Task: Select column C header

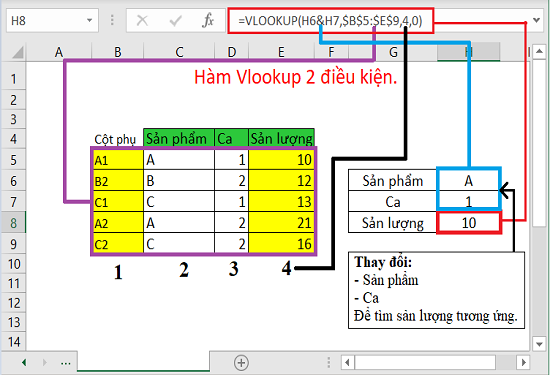Action: click(x=179, y=53)
